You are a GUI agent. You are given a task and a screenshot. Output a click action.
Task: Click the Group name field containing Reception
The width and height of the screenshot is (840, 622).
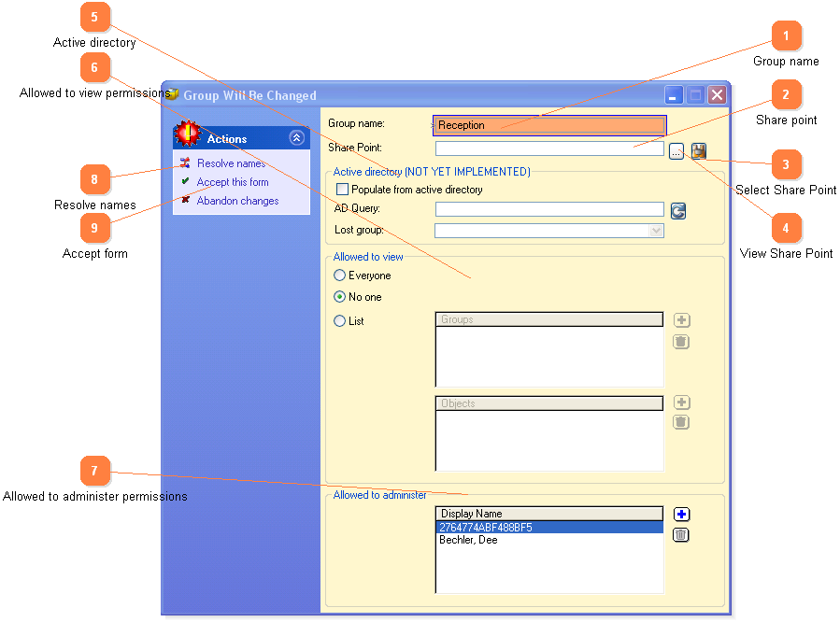(x=549, y=125)
